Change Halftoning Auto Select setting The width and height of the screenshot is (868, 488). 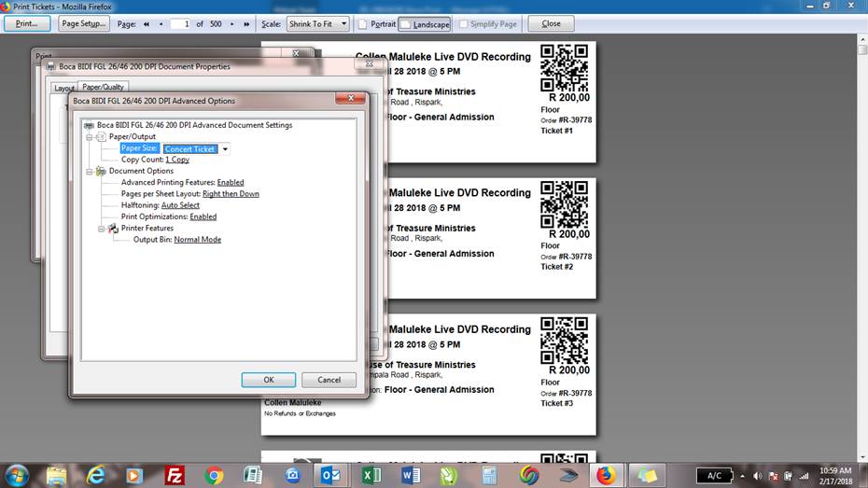[x=180, y=205]
